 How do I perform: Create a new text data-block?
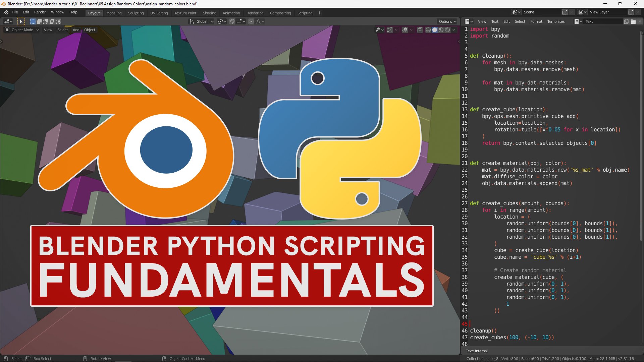(627, 21)
